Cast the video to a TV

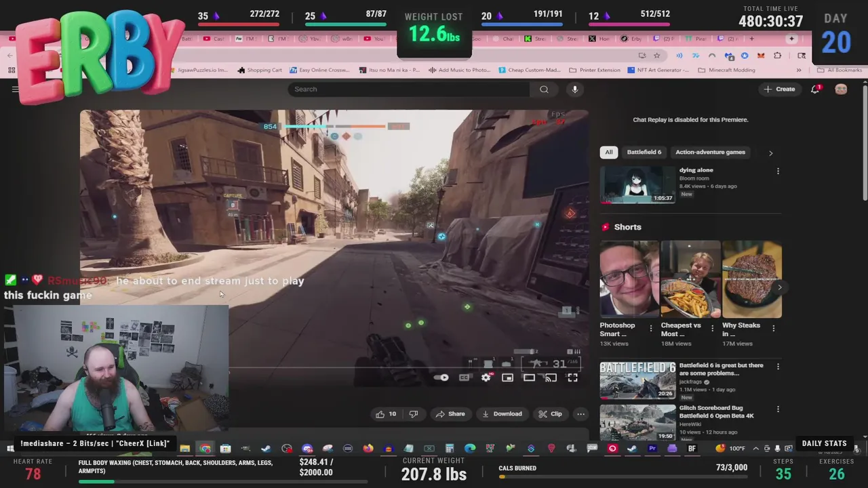click(x=551, y=378)
